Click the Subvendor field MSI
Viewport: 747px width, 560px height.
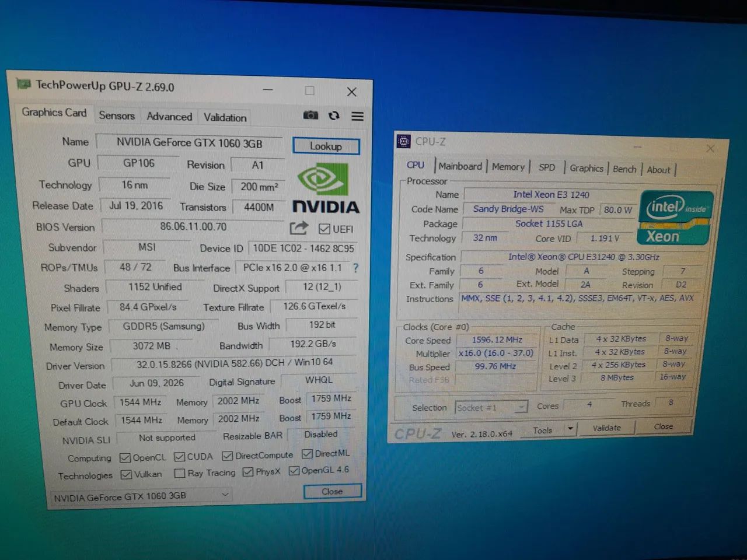[x=147, y=247]
